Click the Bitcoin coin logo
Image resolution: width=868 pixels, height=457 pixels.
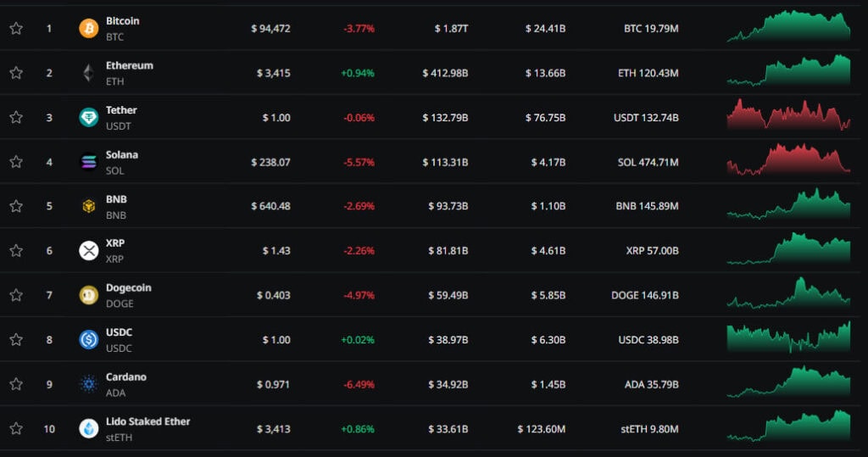89,29
